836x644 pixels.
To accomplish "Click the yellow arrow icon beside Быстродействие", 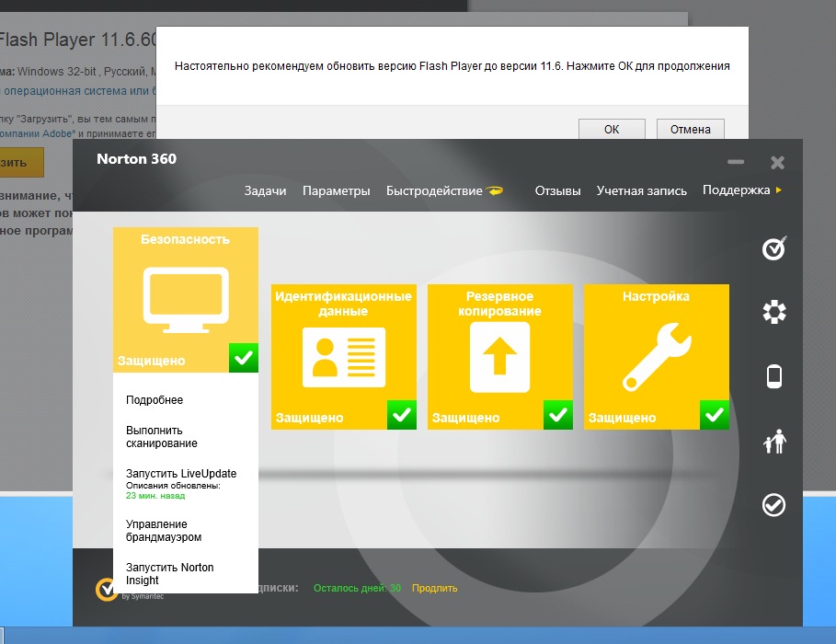I will point(494,190).
